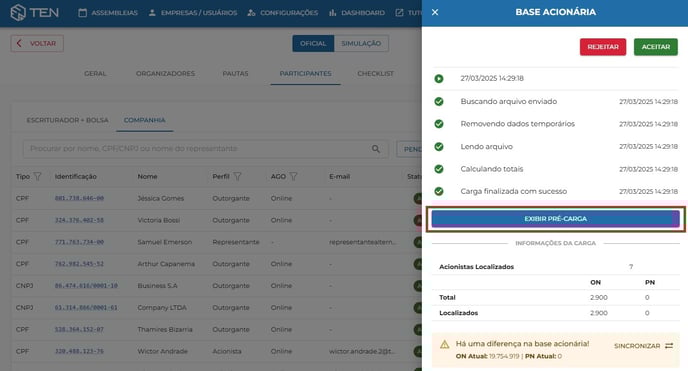
Task: Switch to the Geral tab
Action: (95, 73)
